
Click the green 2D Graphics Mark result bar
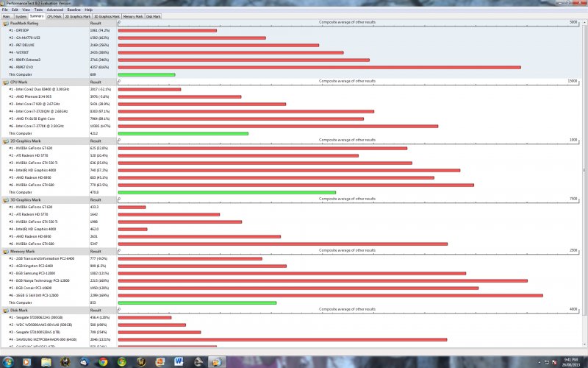point(227,193)
